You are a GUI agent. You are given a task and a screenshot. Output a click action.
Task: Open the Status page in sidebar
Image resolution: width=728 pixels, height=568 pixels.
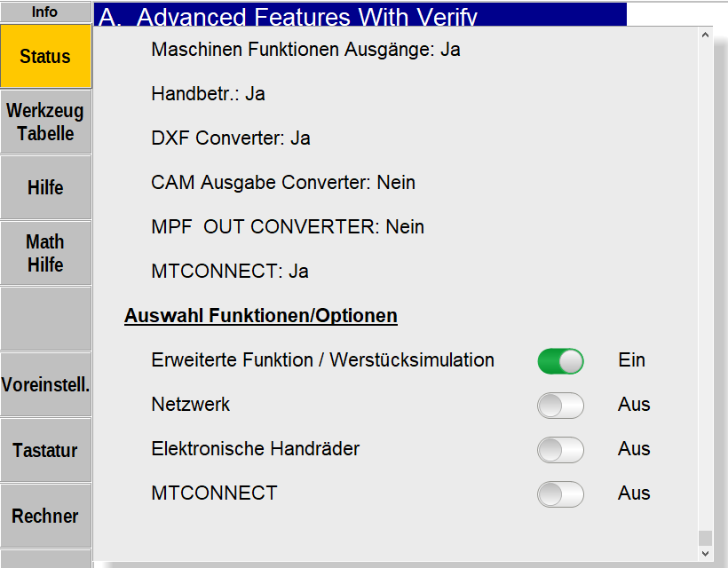point(45,56)
